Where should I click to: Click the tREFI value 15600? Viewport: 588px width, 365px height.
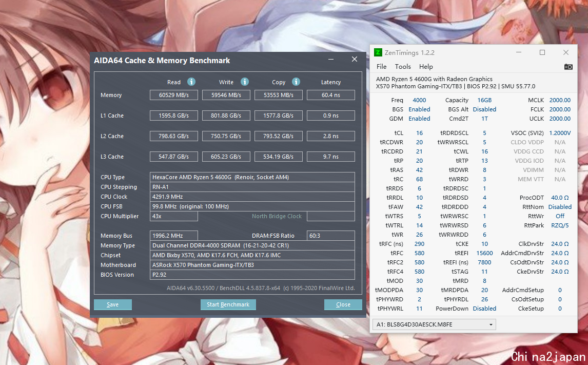tap(484, 253)
